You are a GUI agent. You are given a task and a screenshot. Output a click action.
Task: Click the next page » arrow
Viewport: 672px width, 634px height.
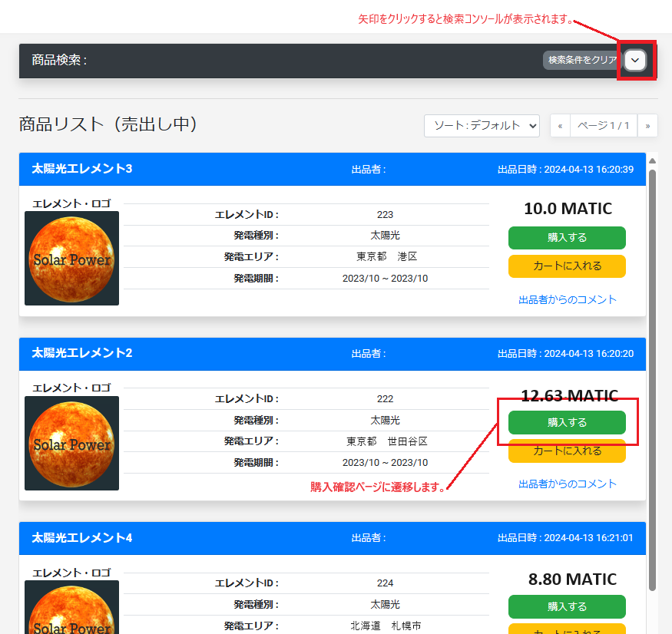pyautogui.click(x=647, y=126)
